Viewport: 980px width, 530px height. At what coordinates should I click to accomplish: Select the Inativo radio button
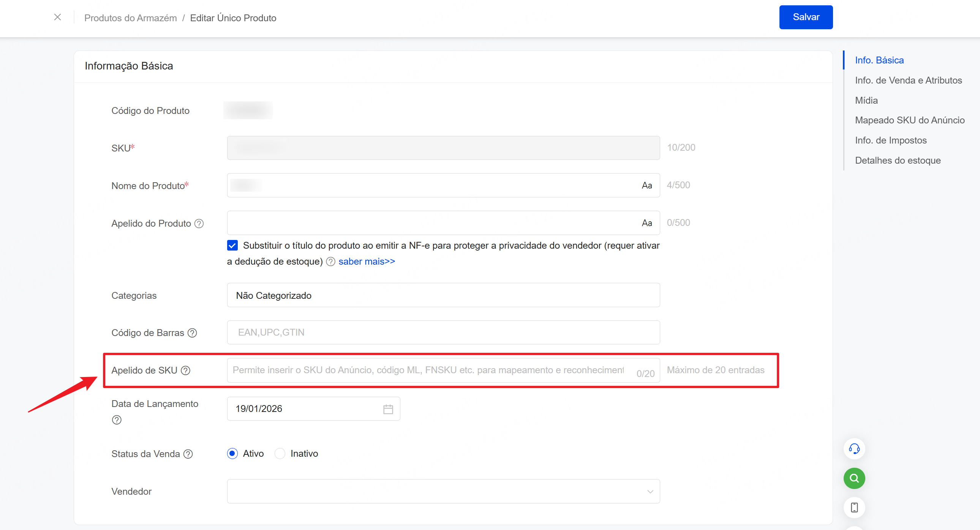280,454
